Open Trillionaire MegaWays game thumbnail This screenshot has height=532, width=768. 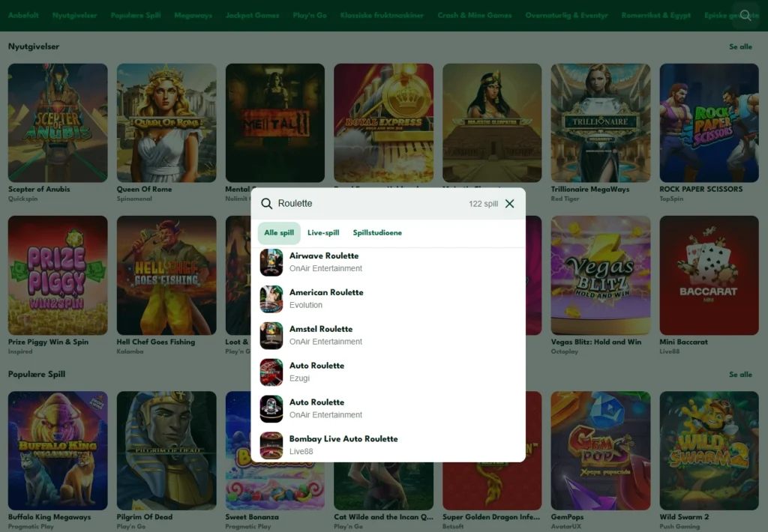point(601,123)
